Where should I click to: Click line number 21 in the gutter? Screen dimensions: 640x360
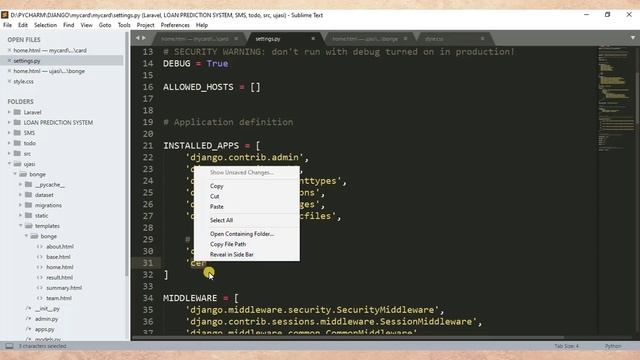148,146
